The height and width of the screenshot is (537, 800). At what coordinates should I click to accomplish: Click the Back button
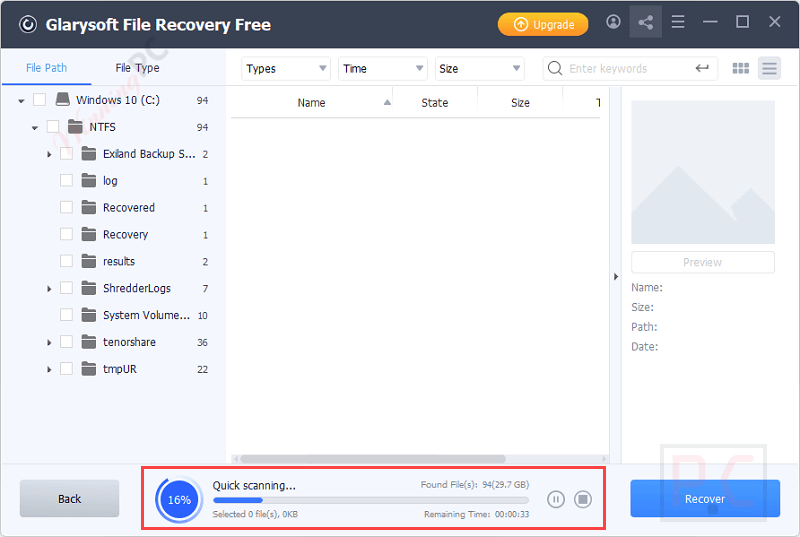pos(69,499)
